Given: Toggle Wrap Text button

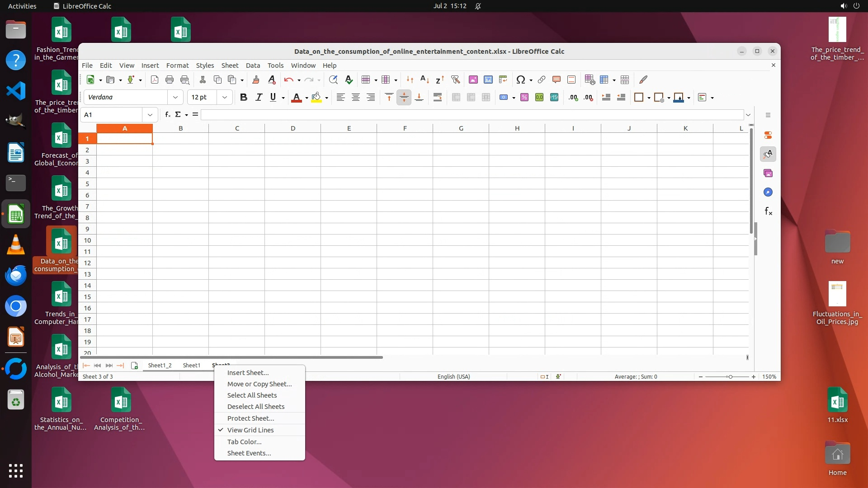Looking at the screenshot, I should click(x=437, y=98).
